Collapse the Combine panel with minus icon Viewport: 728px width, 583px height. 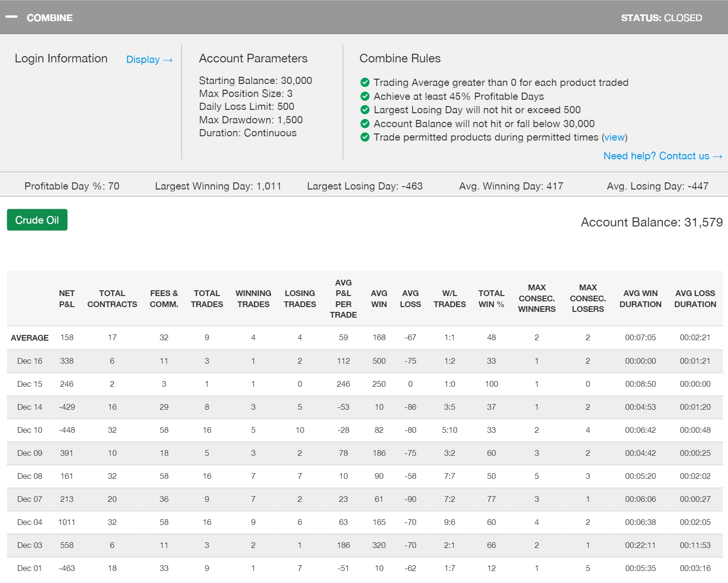(x=12, y=17)
